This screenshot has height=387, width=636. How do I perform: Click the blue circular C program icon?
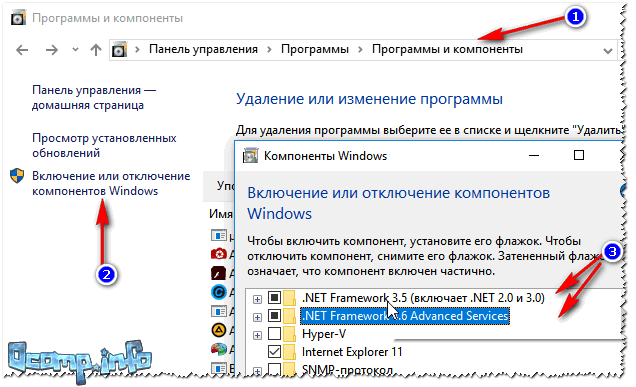pos(219,292)
